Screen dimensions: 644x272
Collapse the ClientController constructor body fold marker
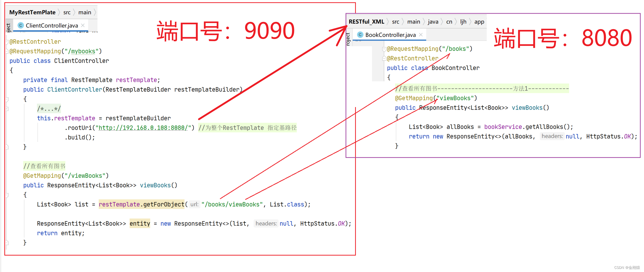pyautogui.click(x=7, y=99)
